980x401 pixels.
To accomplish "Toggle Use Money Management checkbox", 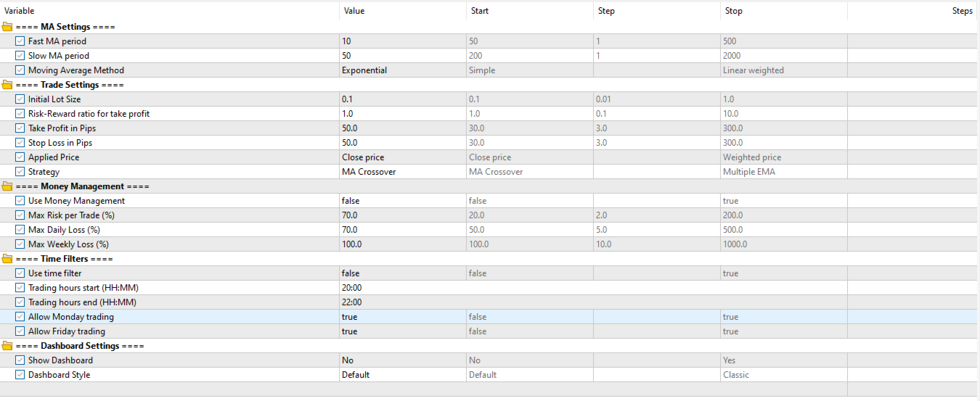I will [x=20, y=201].
